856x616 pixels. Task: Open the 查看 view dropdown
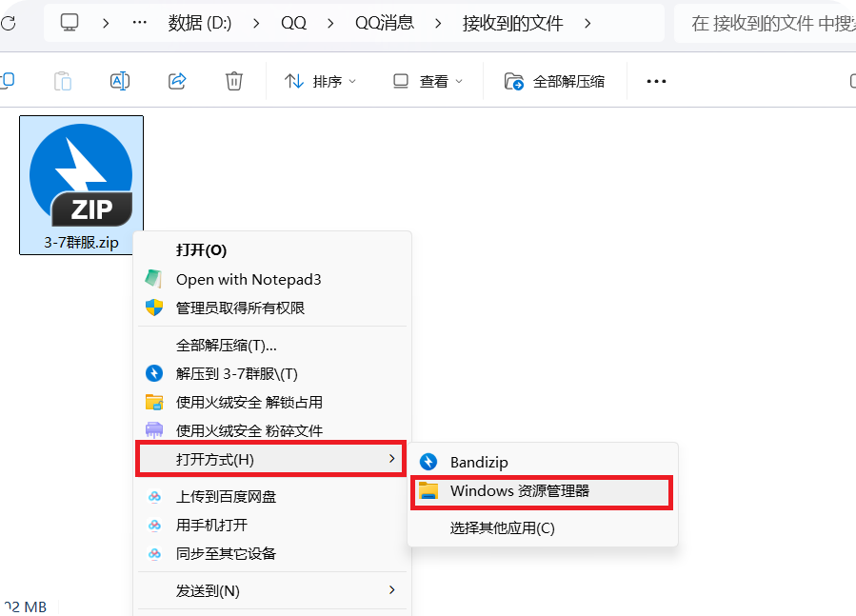tap(428, 81)
